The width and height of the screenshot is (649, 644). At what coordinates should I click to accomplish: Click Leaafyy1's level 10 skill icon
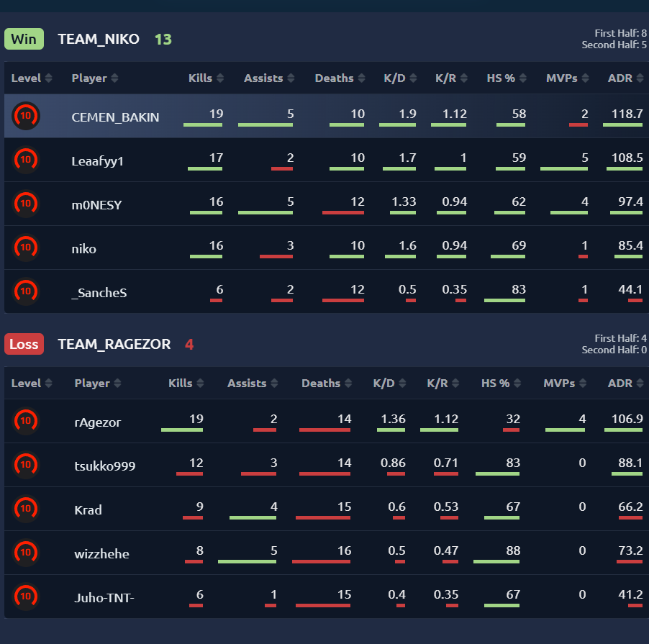[26, 160]
